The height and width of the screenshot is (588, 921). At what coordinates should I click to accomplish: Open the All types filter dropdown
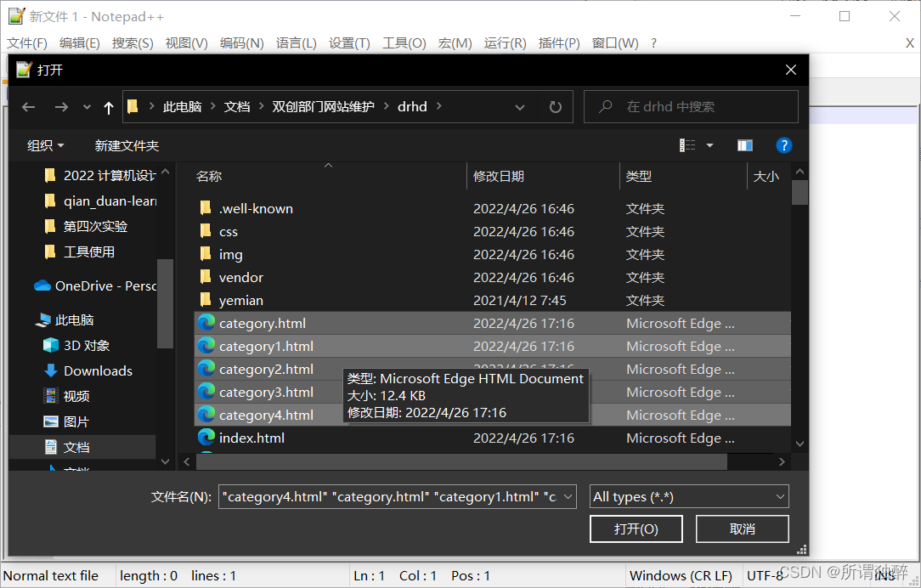coord(689,497)
